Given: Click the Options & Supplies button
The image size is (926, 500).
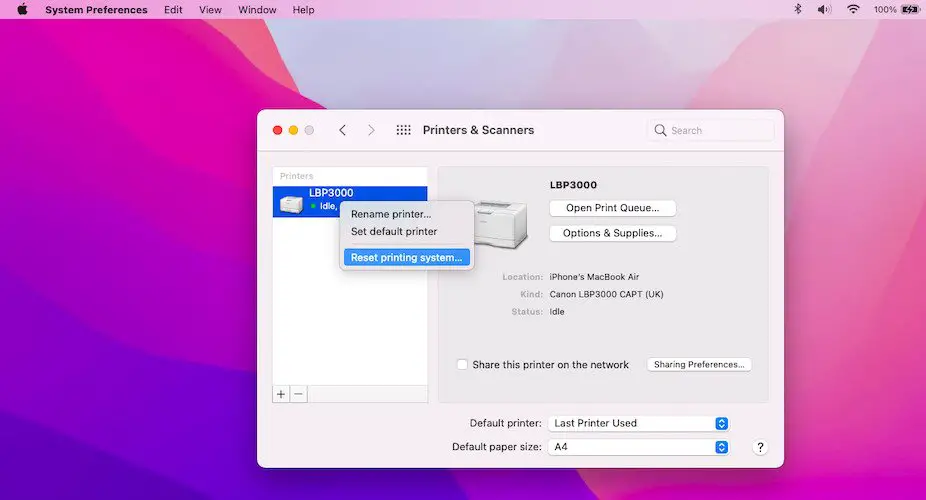Looking at the screenshot, I should coord(612,233).
